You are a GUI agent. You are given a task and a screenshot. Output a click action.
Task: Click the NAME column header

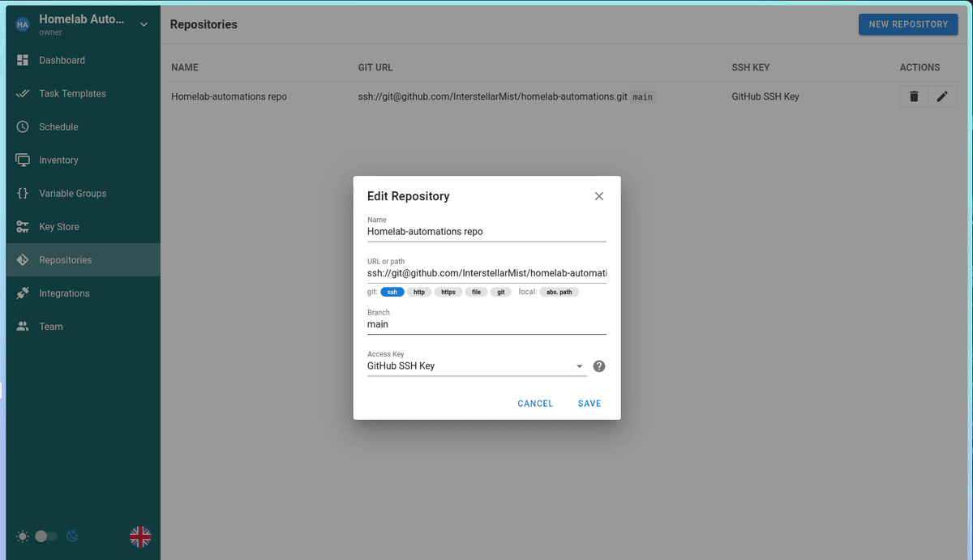(185, 67)
